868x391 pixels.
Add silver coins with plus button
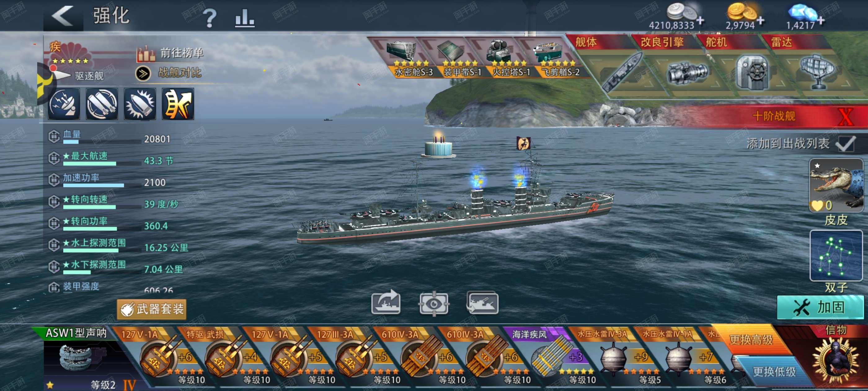point(701,20)
